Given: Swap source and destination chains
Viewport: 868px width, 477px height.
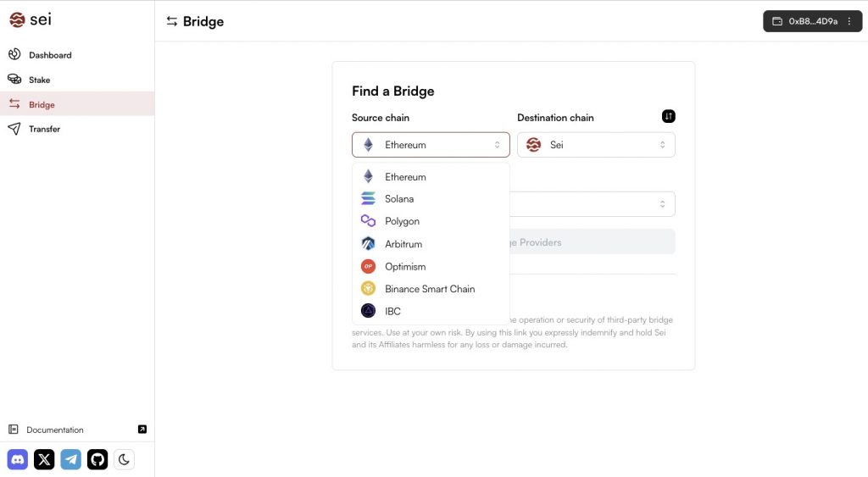Looking at the screenshot, I should 668,116.
